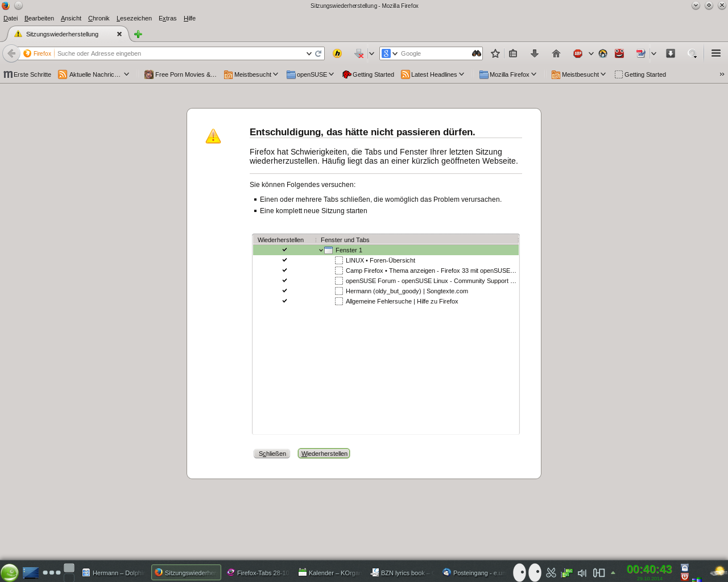The height and width of the screenshot is (582, 728).
Task: Click the green new tab plus
Action: click(x=138, y=34)
